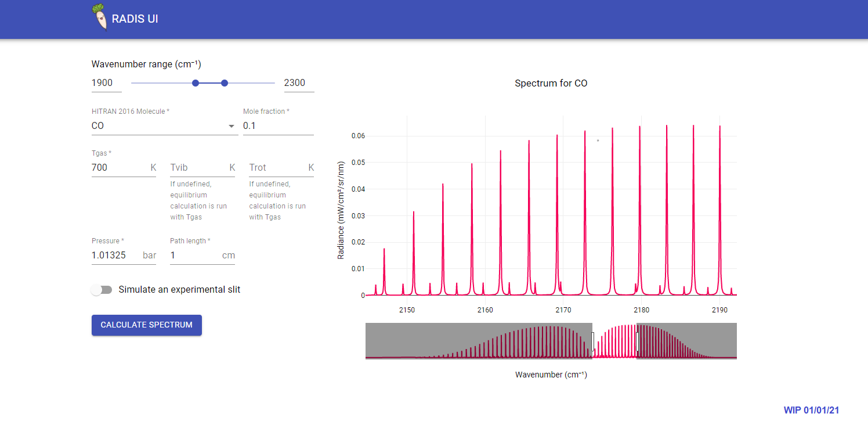Screen dimensions: 868x428
Task: Click the 0.06 y-axis tick label
Action: 358,136
